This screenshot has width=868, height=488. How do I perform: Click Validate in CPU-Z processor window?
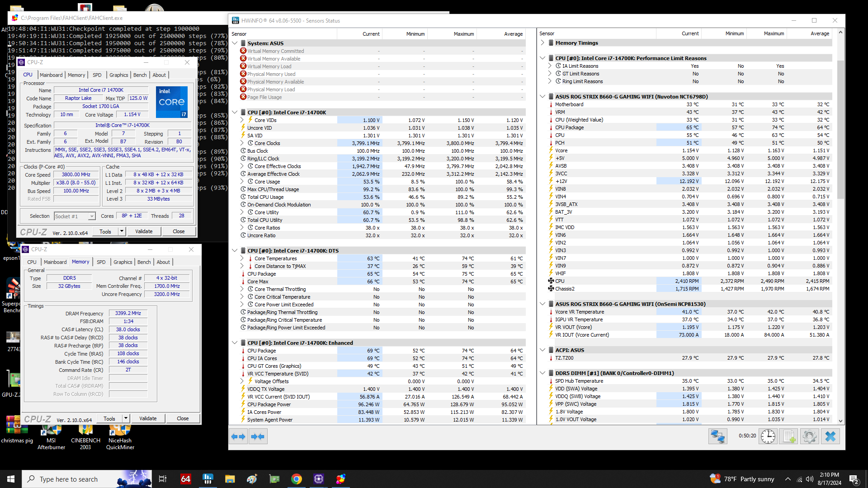pyautogui.click(x=144, y=231)
